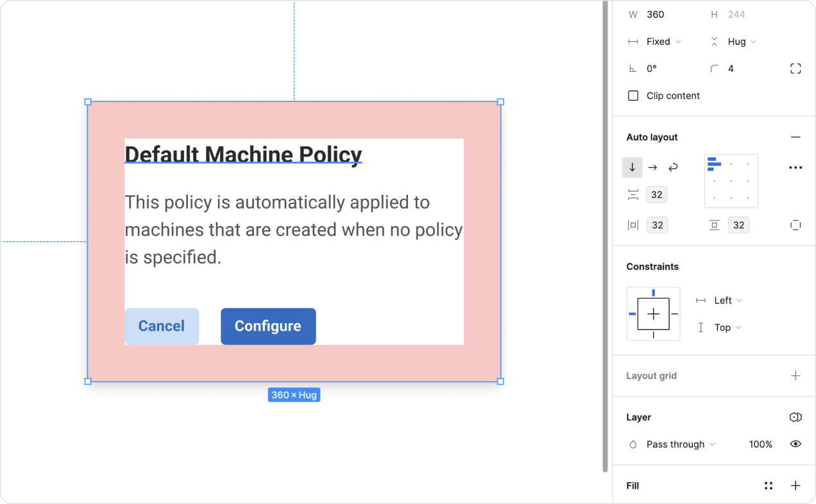Remove auto layout with minus icon
The image size is (816, 504).
tap(795, 137)
